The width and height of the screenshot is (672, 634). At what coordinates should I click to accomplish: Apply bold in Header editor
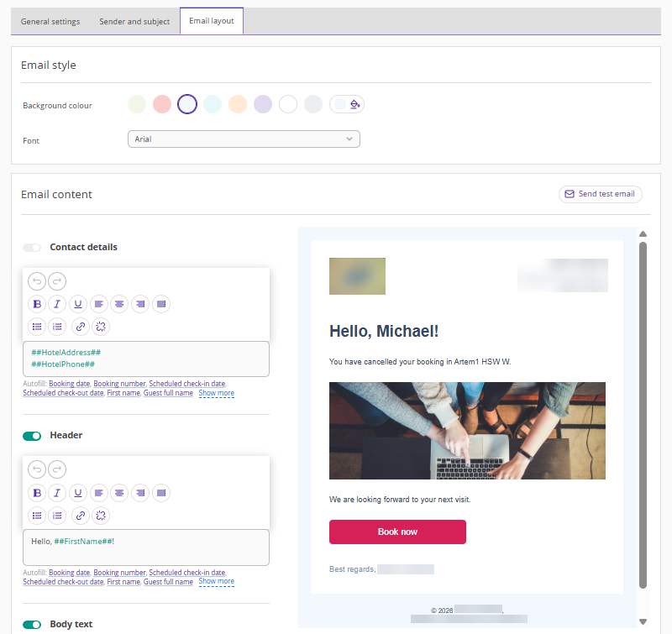pos(37,493)
